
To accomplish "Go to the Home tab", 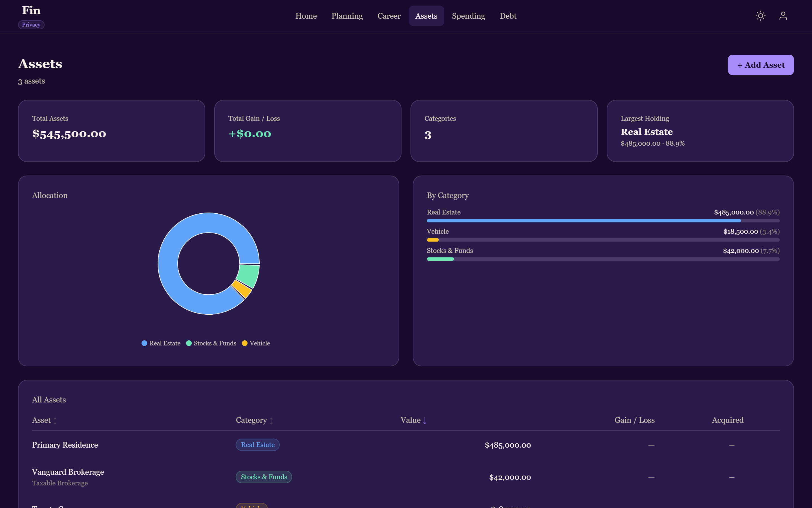I will pos(306,16).
